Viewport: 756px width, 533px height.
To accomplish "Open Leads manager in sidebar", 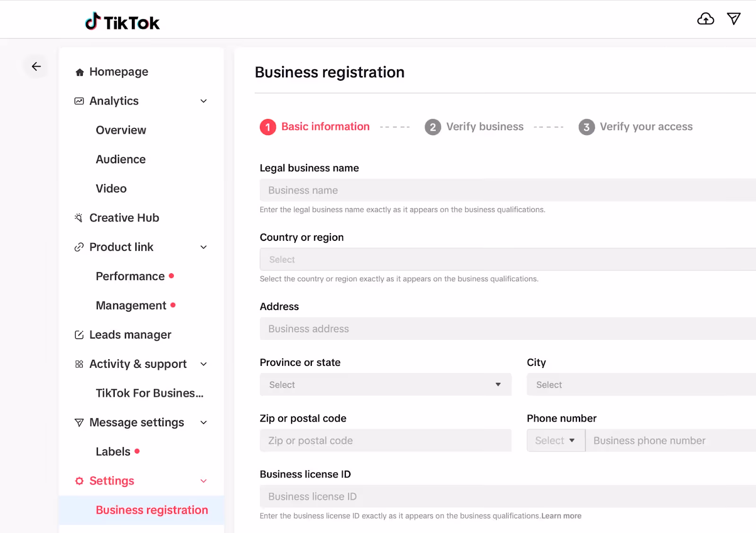I will coord(123,335).
